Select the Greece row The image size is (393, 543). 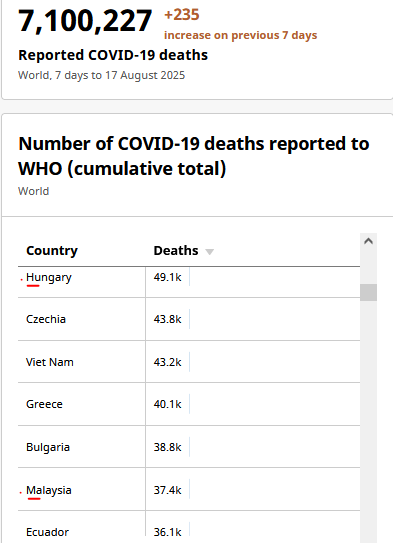pyautogui.click(x=189, y=404)
